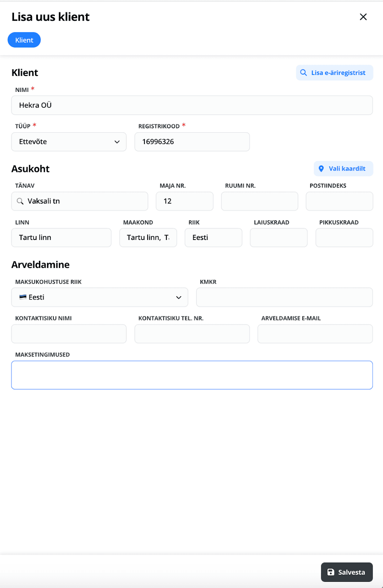Viewport: 383px width, 588px height.
Task: Click the Lisa e-äriregistrist button
Action: tap(334, 73)
